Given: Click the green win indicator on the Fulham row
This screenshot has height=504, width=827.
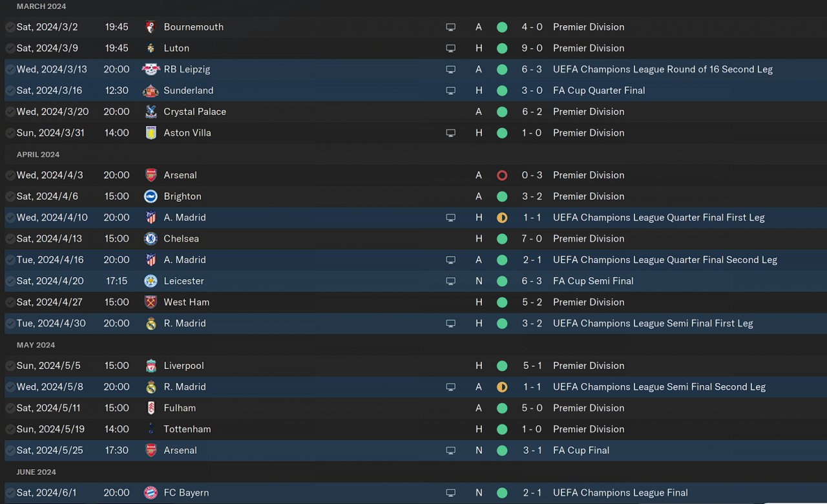Looking at the screenshot, I should point(502,408).
